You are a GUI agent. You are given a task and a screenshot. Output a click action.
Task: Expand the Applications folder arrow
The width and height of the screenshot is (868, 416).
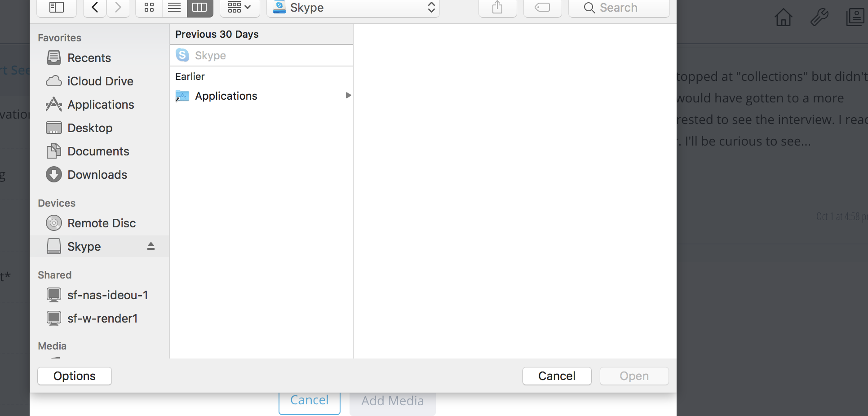(348, 96)
